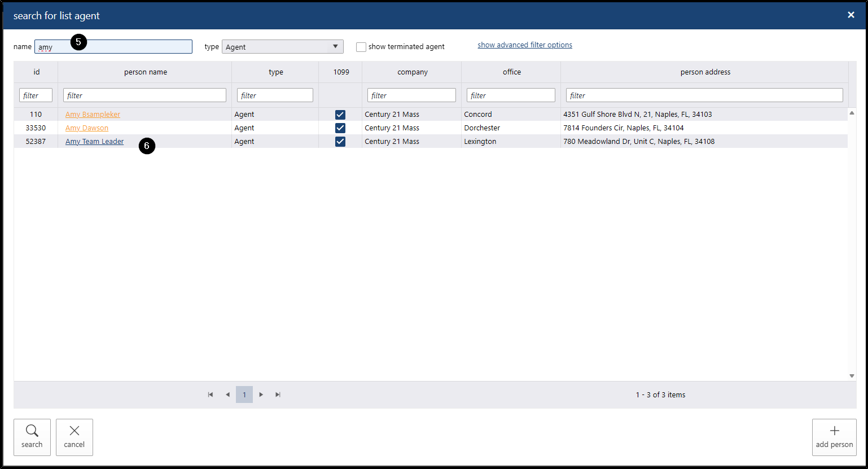
Task: Toggle 1099 checkbox for Amy Bsampleker
Action: 340,115
